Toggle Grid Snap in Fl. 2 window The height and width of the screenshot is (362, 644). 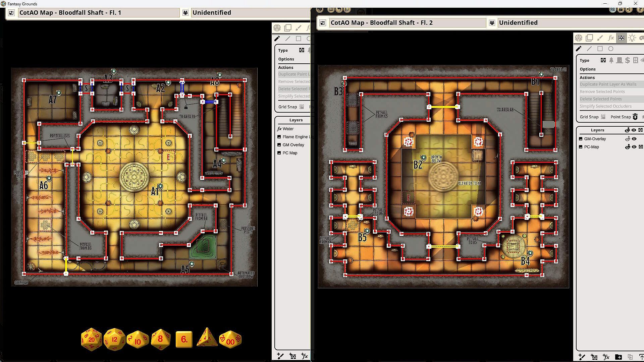[x=603, y=117]
